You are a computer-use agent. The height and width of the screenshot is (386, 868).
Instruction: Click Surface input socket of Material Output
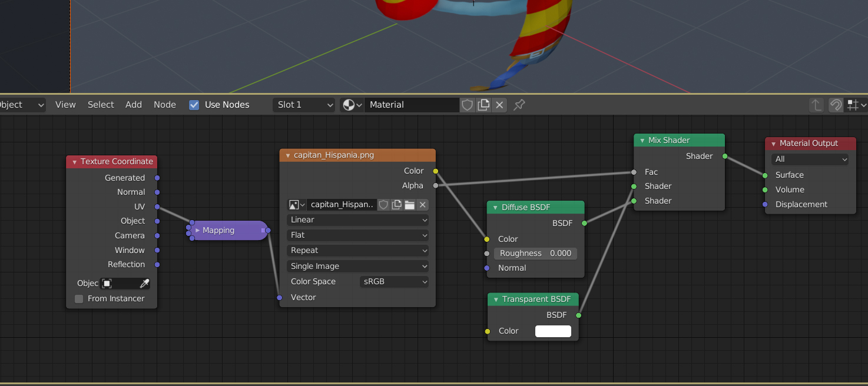tap(765, 175)
